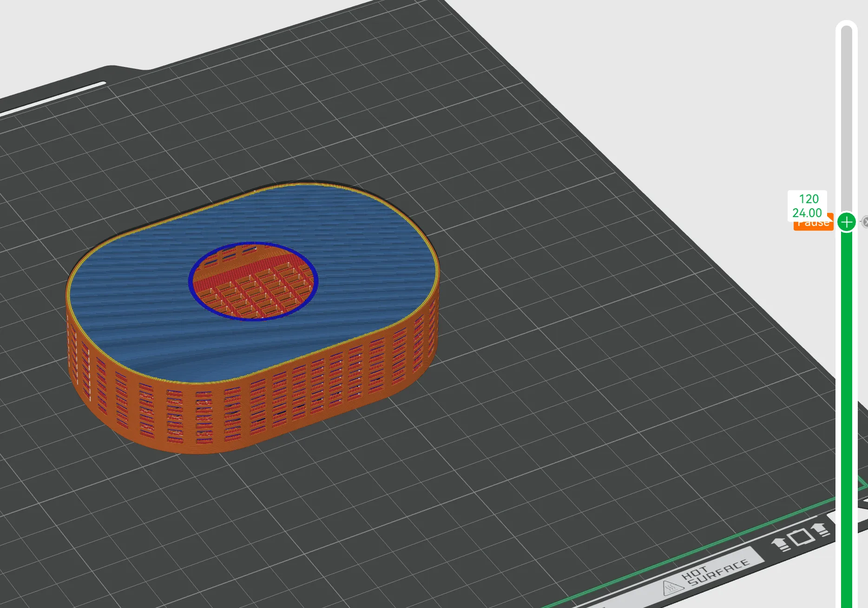Jump to a higher layer on the gray slider track
868x608 pixels.
coord(847,119)
